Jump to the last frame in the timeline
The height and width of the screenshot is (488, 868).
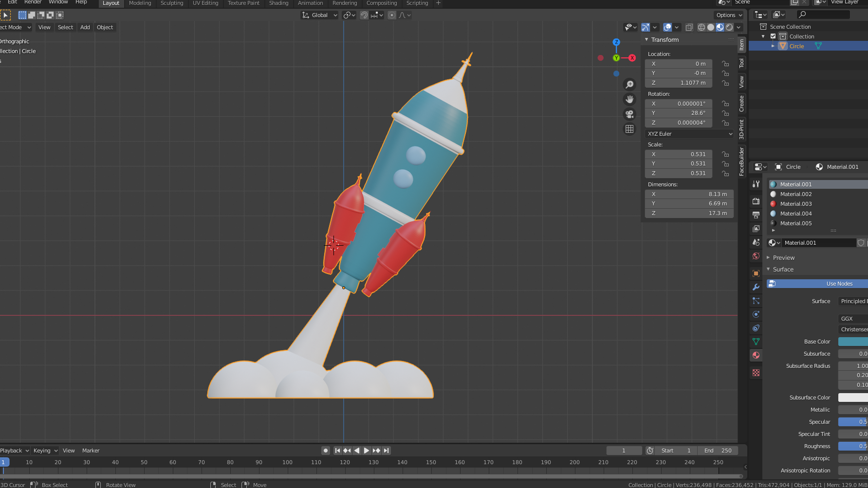pyautogui.click(x=387, y=451)
